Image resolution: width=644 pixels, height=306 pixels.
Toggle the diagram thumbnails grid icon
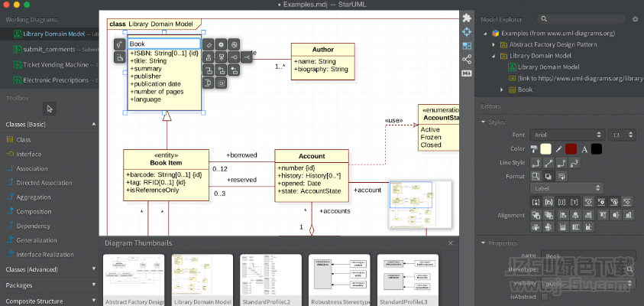point(467,46)
